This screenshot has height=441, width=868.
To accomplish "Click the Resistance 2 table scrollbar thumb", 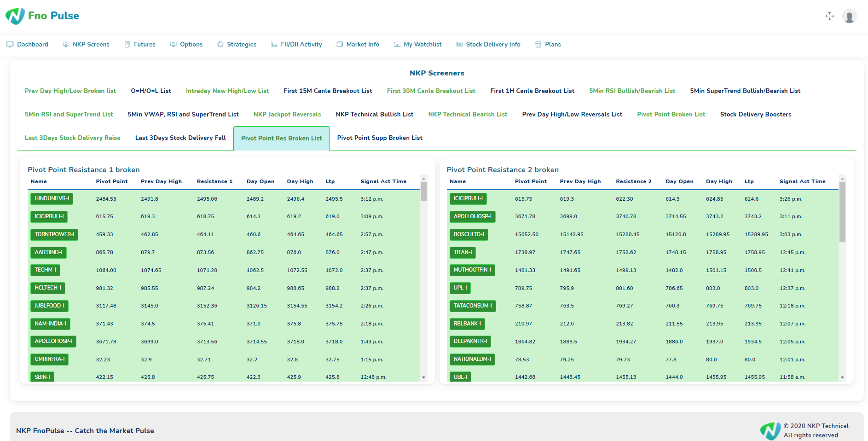I will click(x=842, y=212).
